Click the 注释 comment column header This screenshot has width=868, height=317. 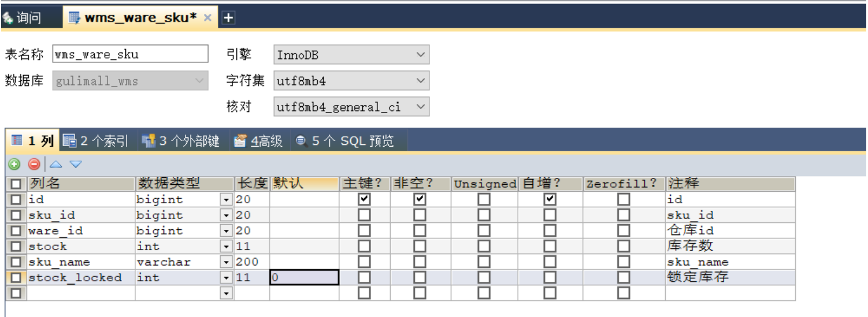coord(730,184)
